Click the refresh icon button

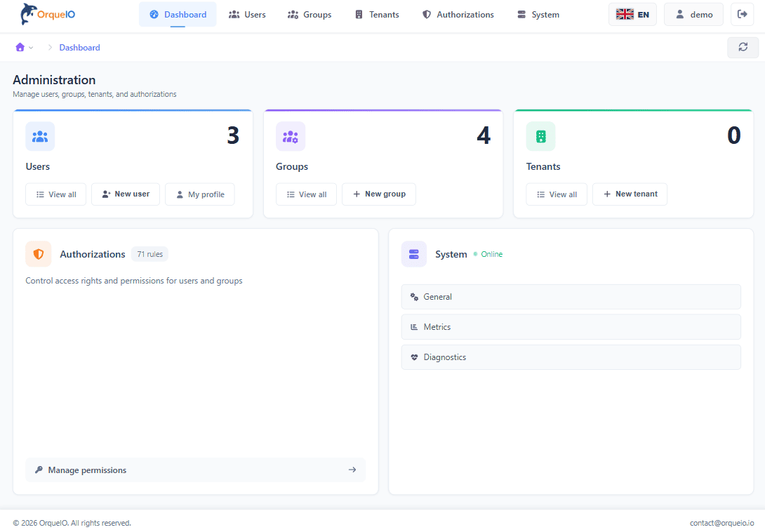[x=743, y=47]
